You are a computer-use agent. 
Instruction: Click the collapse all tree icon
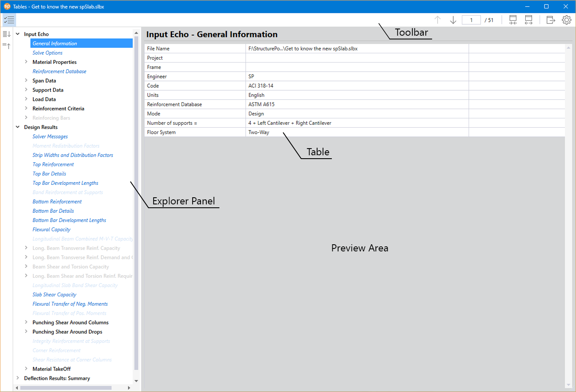coord(6,46)
